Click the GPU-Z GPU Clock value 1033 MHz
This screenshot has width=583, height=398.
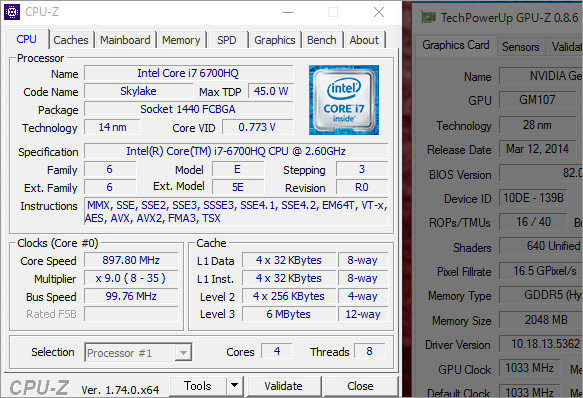[x=530, y=368]
